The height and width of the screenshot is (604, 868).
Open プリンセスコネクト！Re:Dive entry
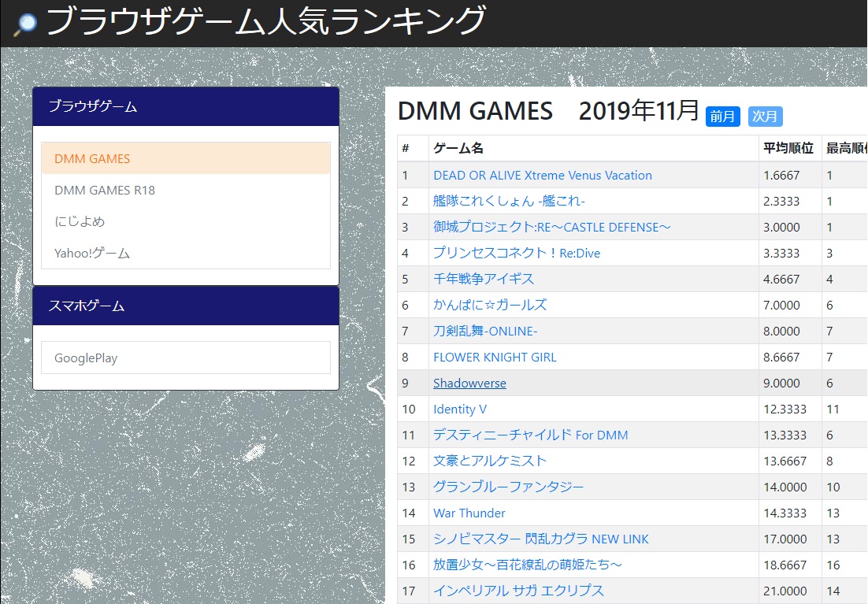(x=517, y=253)
